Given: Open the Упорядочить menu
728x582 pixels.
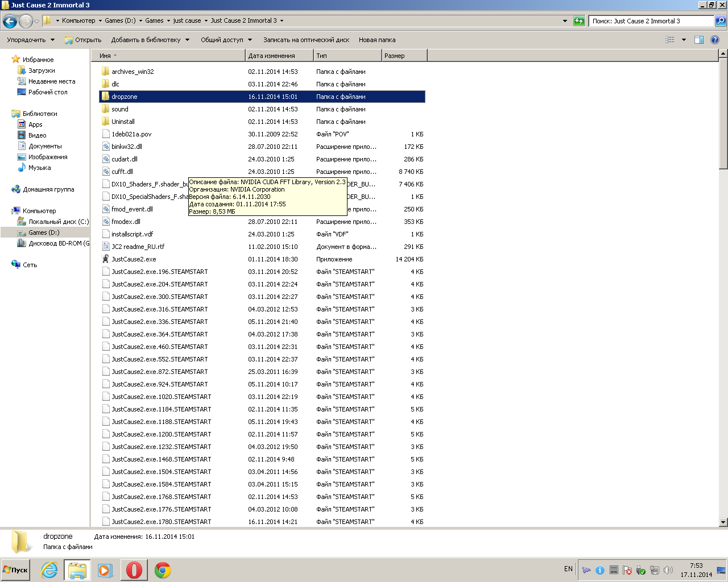Looking at the screenshot, I should (31, 40).
